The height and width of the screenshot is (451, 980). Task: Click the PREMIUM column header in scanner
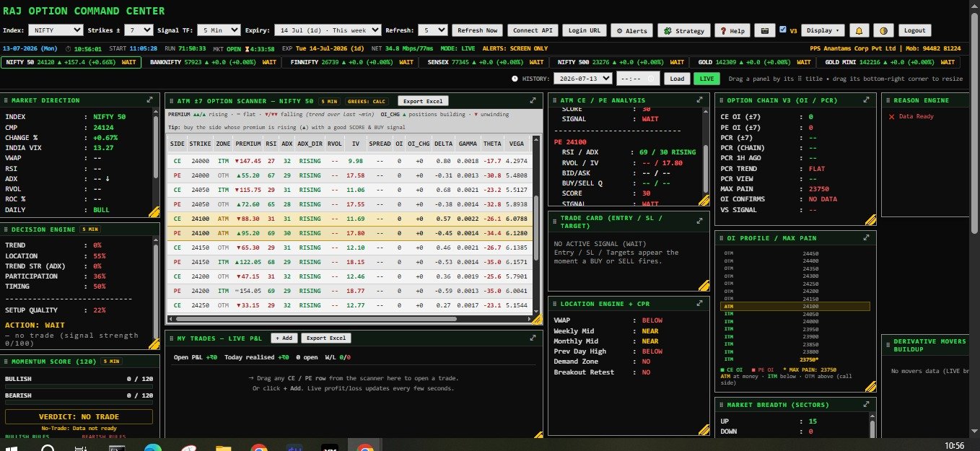[248, 144]
